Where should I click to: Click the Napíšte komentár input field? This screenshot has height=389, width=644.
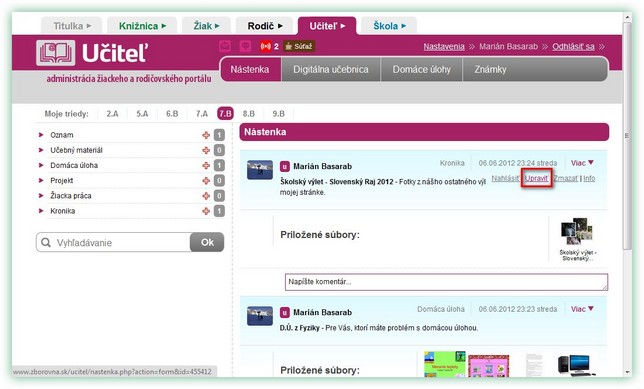(x=446, y=282)
